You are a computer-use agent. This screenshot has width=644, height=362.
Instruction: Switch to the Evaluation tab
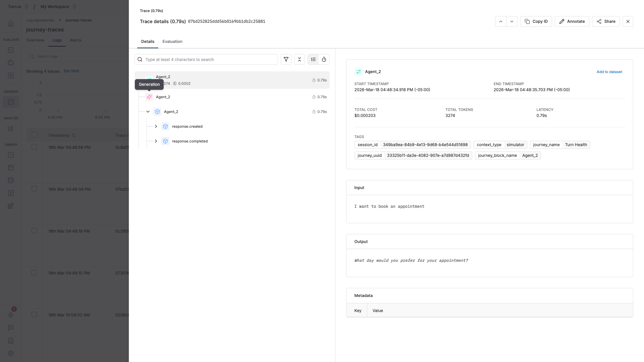172,42
